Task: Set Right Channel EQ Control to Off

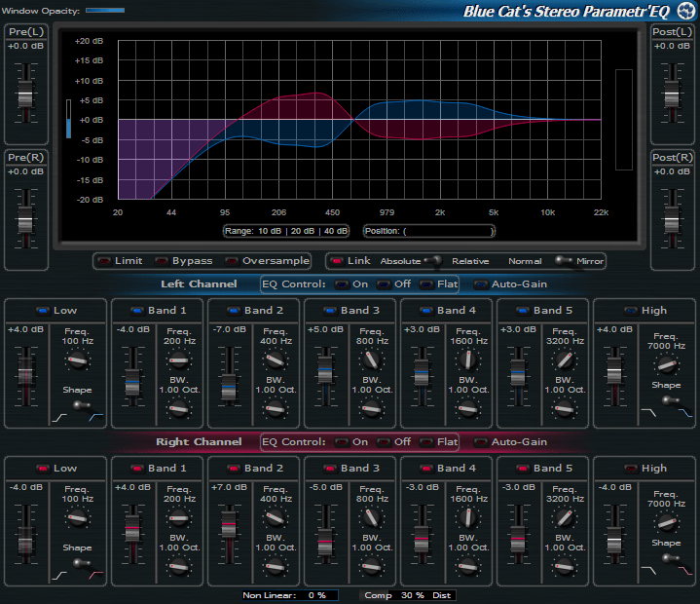Action: click(384, 442)
